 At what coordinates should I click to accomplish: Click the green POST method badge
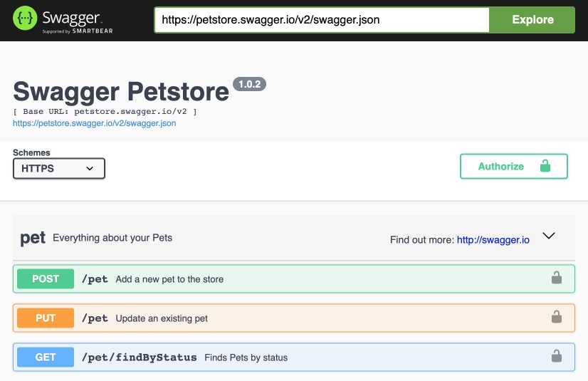point(46,278)
